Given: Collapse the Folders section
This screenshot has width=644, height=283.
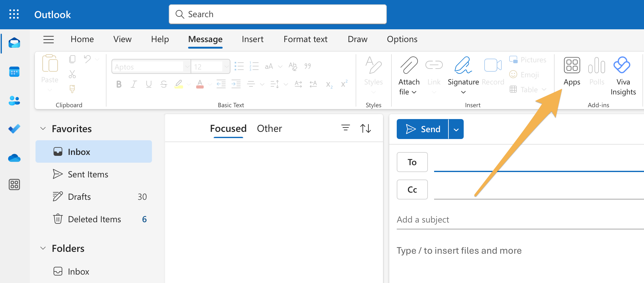Looking at the screenshot, I should coord(43,248).
